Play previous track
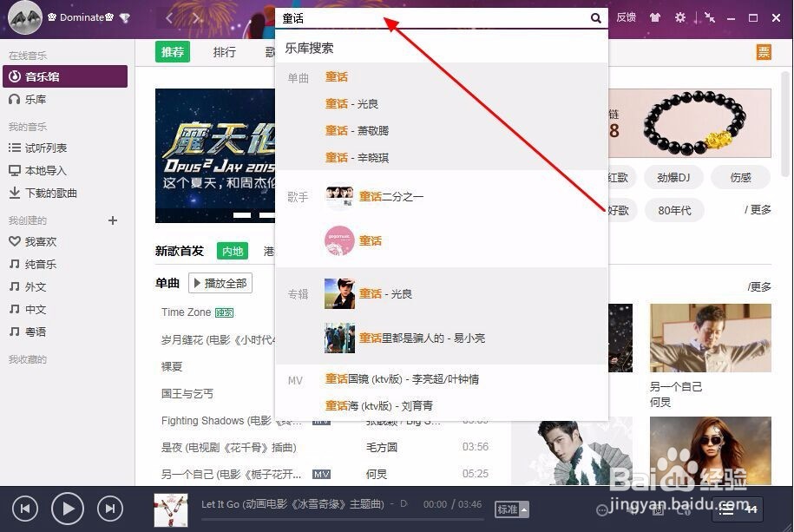 (x=25, y=509)
